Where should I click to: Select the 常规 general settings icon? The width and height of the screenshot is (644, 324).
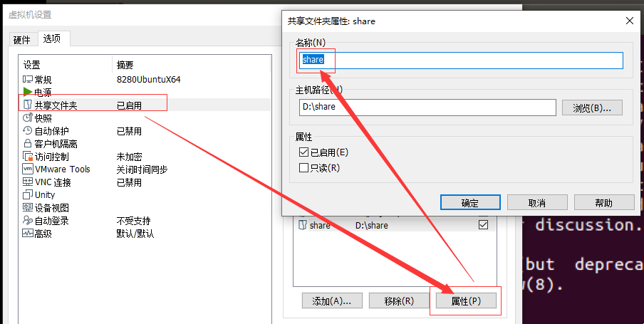pyautogui.click(x=28, y=79)
